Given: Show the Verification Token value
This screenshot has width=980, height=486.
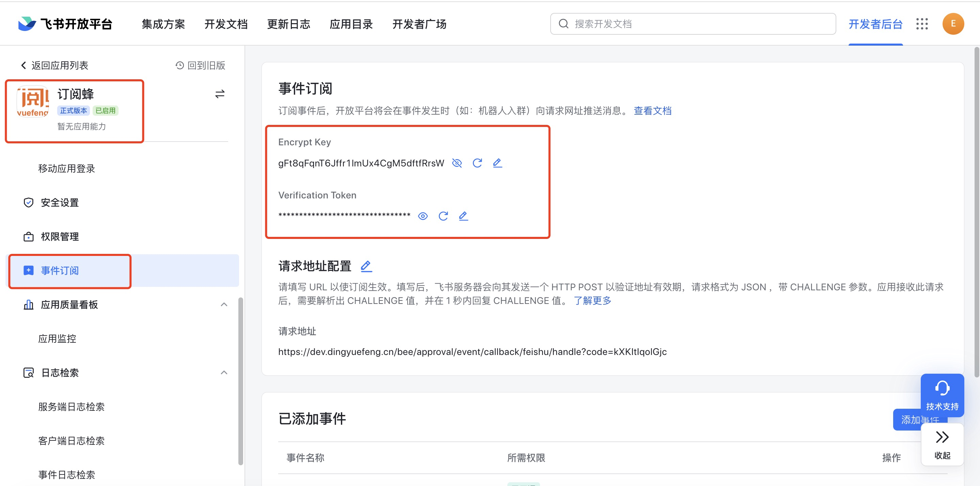Looking at the screenshot, I should click(423, 216).
